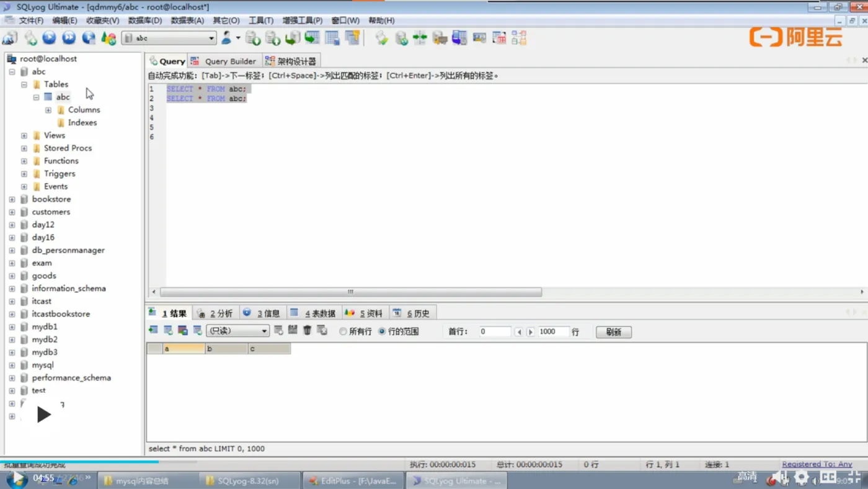868x489 pixels.
Task: Collapse the Tables folder node
Action: [24, 84]
